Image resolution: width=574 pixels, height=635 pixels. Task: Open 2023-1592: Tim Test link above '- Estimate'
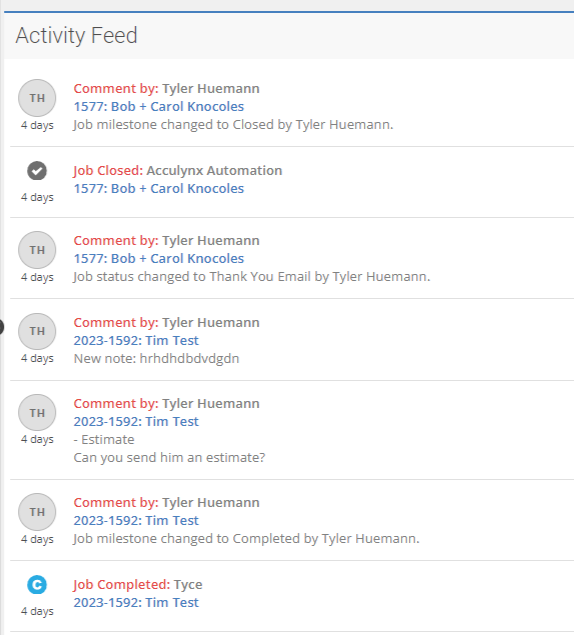coord(136,422)
